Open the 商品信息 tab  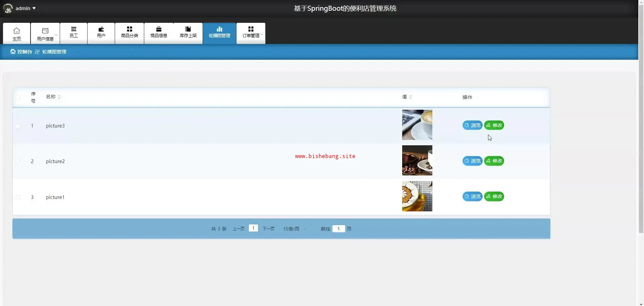click(x=159, y=33)
